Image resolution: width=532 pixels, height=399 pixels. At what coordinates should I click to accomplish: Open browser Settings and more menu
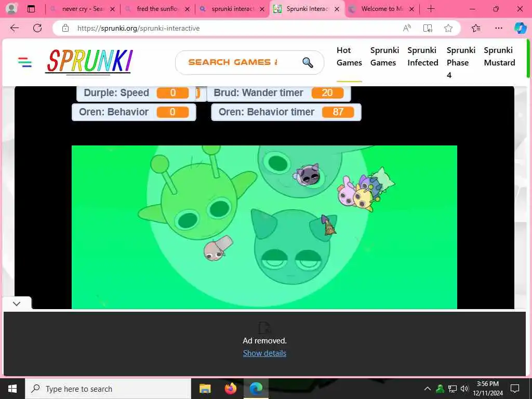click(x=498, y=28)
